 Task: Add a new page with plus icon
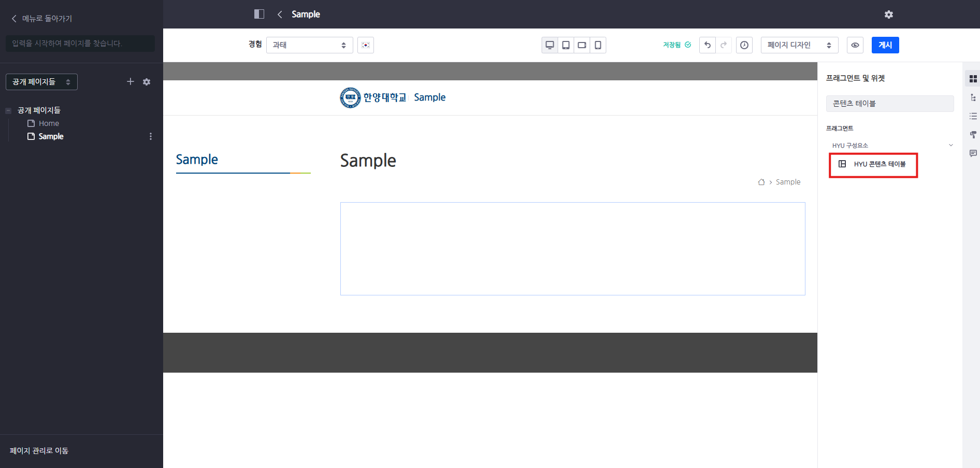131,81
